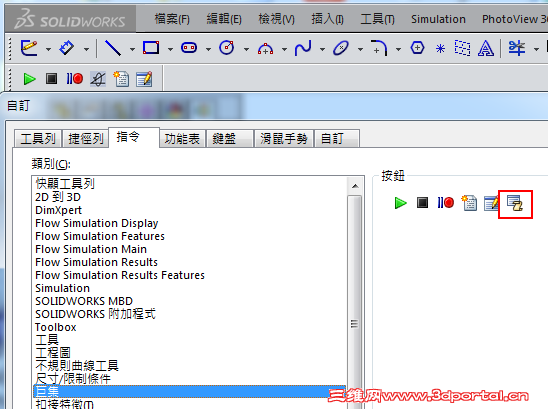Select Flow Simulation Results Features category

click(x=190, y=275)
